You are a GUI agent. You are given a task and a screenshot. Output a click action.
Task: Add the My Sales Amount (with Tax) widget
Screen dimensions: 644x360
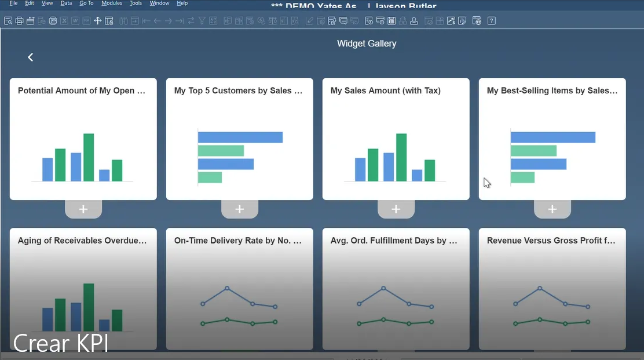pos(396,209)
